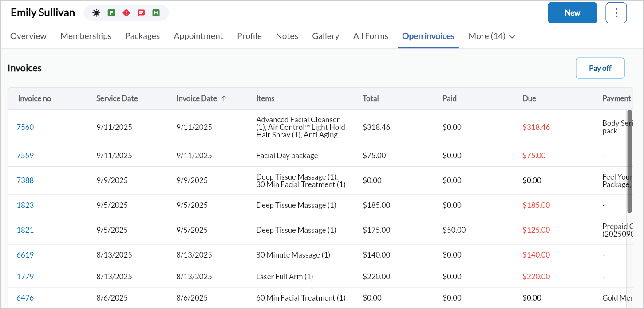
Task: Click the invoices table vertical scrollbar
Action: (x=629, y=161)
